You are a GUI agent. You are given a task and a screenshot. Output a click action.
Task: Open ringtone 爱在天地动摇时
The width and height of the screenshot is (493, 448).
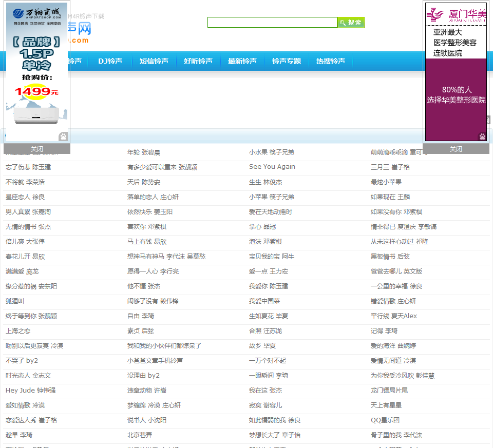pyautogui.click(x=271, y=212)
